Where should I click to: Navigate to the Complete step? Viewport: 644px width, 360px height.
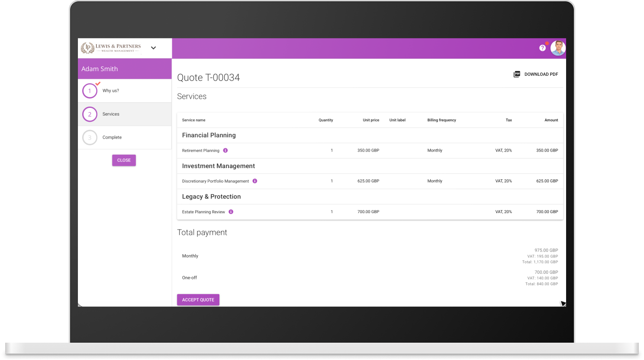click(112, 137)
